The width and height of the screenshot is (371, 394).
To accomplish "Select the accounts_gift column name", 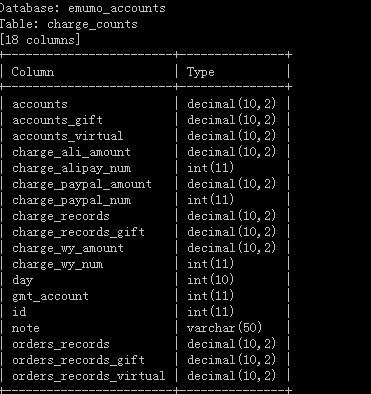I will tap(57, 120).
